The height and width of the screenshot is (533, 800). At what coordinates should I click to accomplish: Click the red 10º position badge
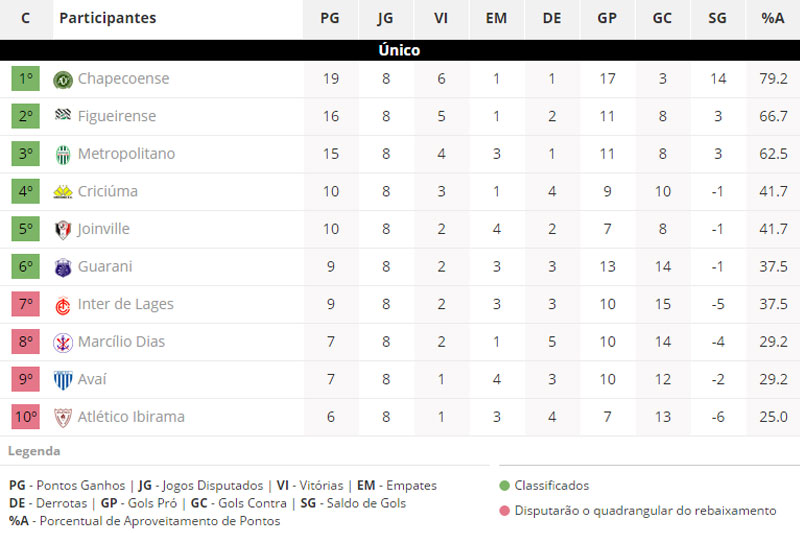[x=25, y=417]
